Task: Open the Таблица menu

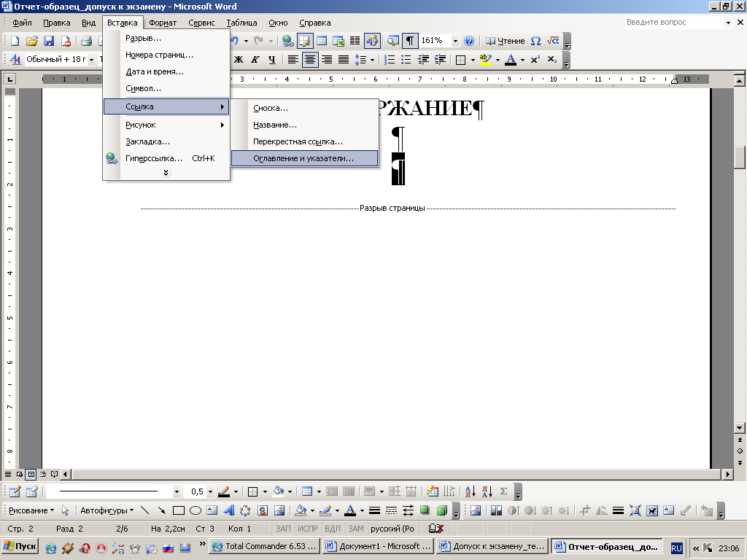Action: click(x=241, y=23)
